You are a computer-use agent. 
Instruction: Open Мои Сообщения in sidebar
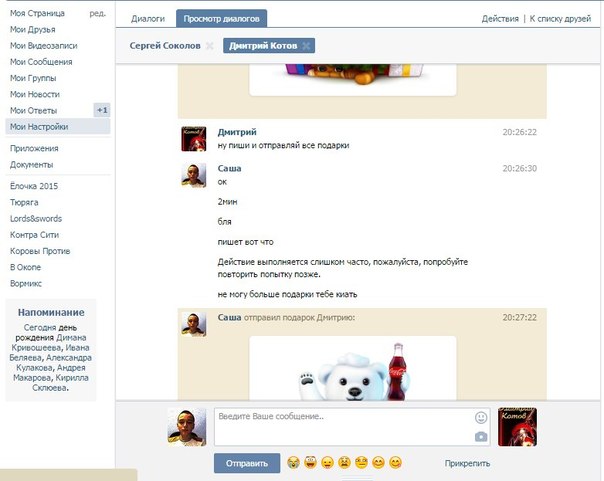[x=41, y=62]
